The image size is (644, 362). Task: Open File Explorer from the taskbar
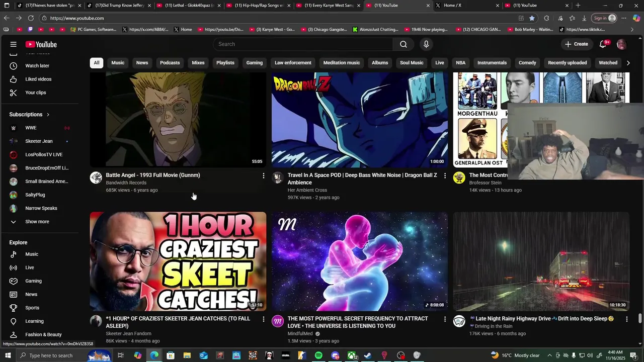point(187,355)
